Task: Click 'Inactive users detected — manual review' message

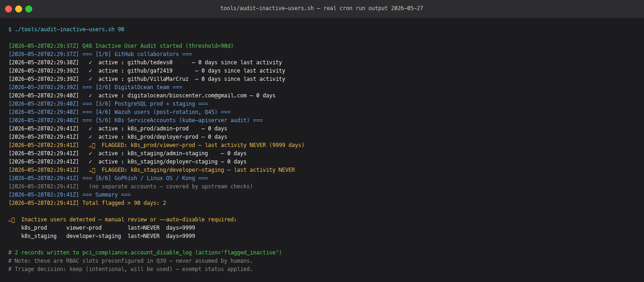Action: tap(129, 220)
